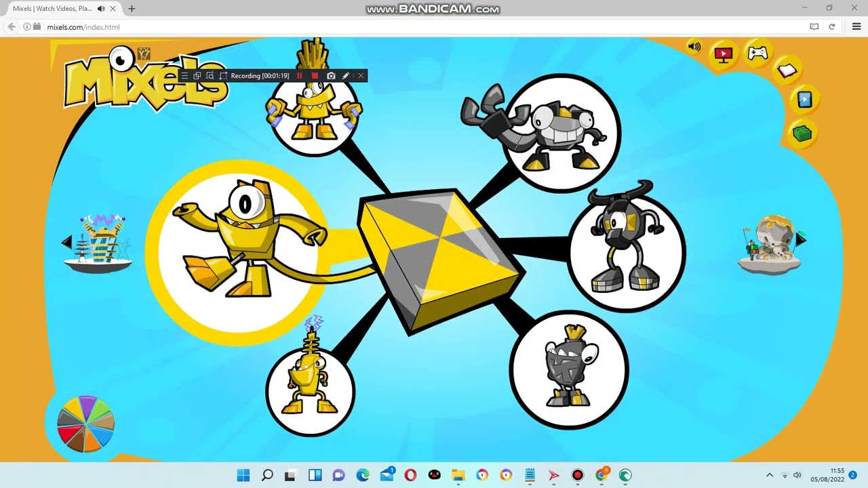The height and width of the screenshot is (488, 868).
Task: Open File Explorer from taskbar
Action: pos(458,475)
